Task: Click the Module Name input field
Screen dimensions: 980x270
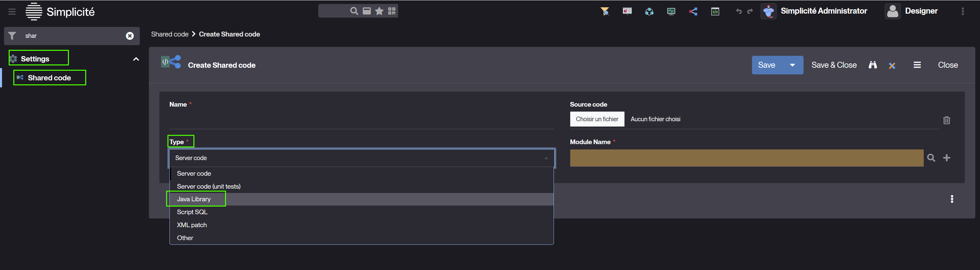Action: (x=746, y=158)
